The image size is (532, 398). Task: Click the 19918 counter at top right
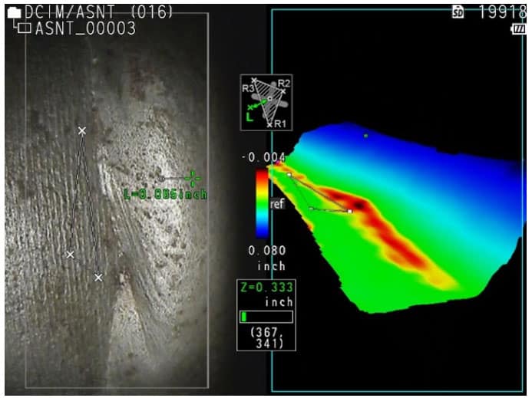coord(502,12)
